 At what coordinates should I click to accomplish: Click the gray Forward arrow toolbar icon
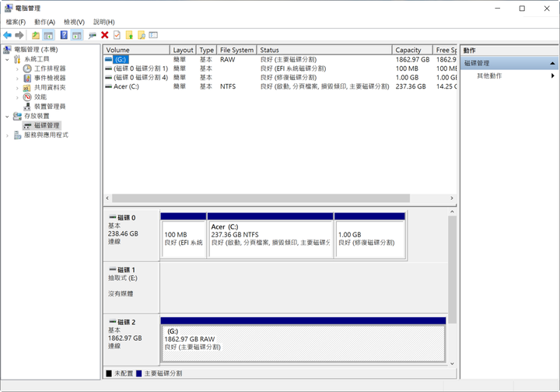(19, 35)
